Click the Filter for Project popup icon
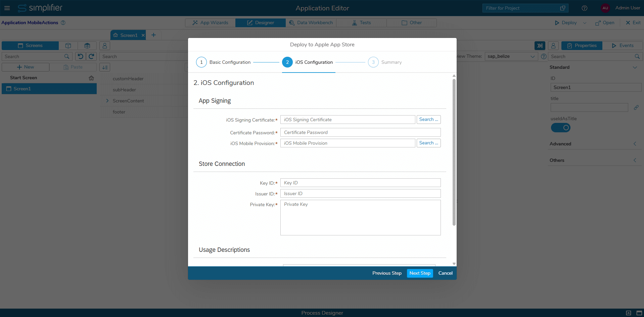This screenshot has width=644, height=317. pyautogui.click(x=563, y=8)
